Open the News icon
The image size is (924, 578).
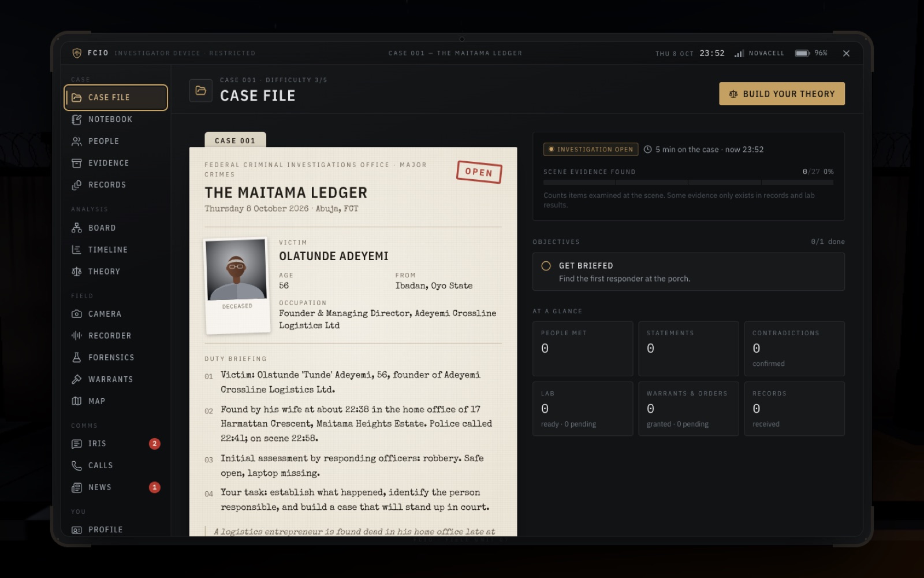point(76,488)
